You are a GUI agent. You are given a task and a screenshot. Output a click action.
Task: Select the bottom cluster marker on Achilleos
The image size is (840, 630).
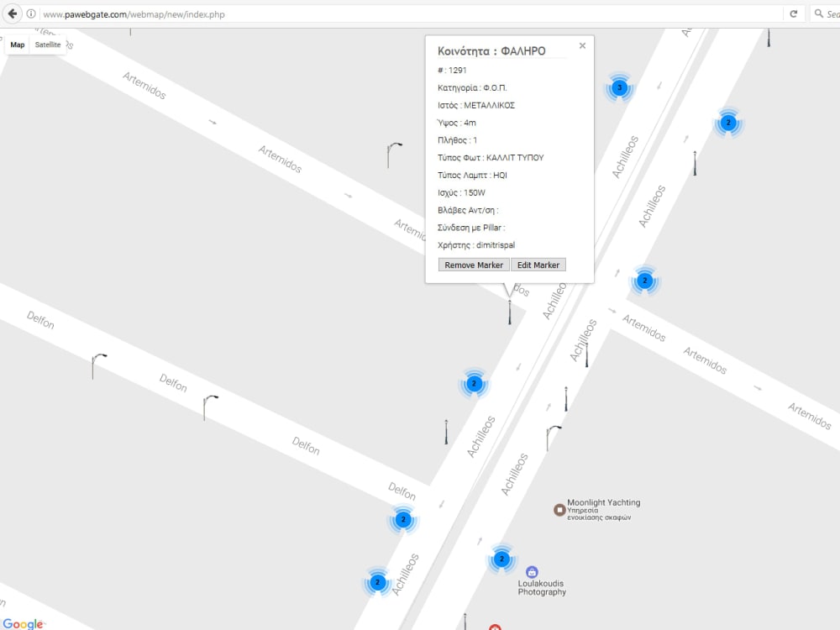click(376, 581)
